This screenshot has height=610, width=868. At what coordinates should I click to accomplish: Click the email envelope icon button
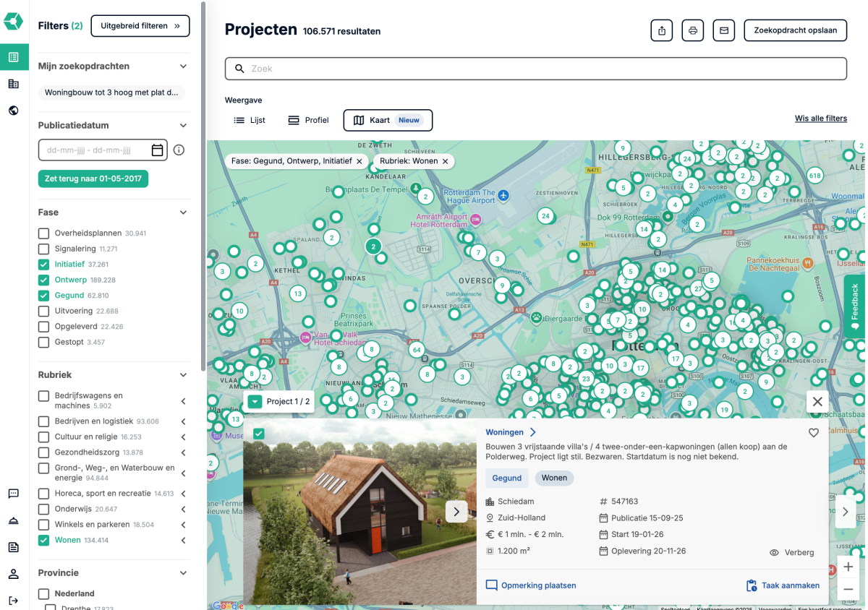tap(723, 30)
